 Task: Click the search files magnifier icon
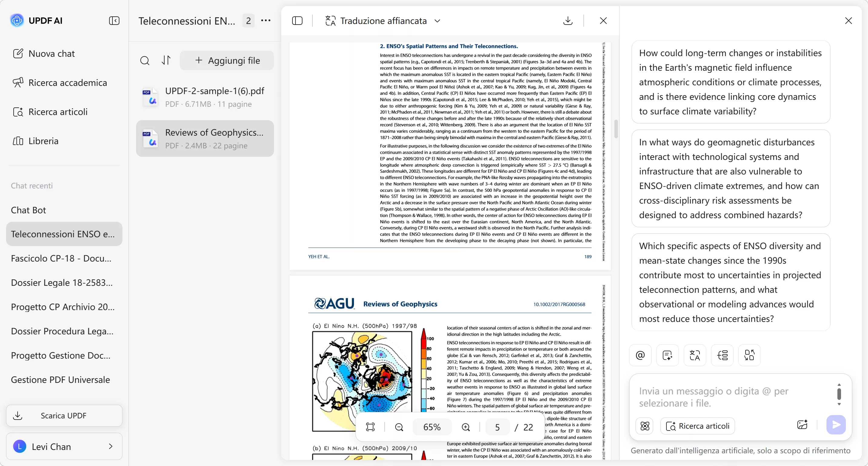(x=145, y=61)
